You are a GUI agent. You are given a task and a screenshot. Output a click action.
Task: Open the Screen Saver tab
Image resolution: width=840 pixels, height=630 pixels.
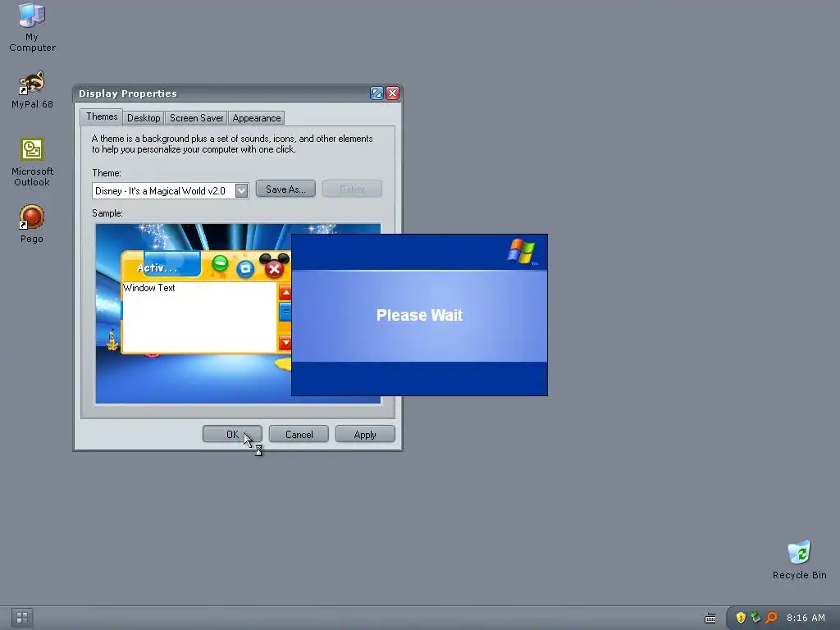pyautogui.click(x=196, y=118)
